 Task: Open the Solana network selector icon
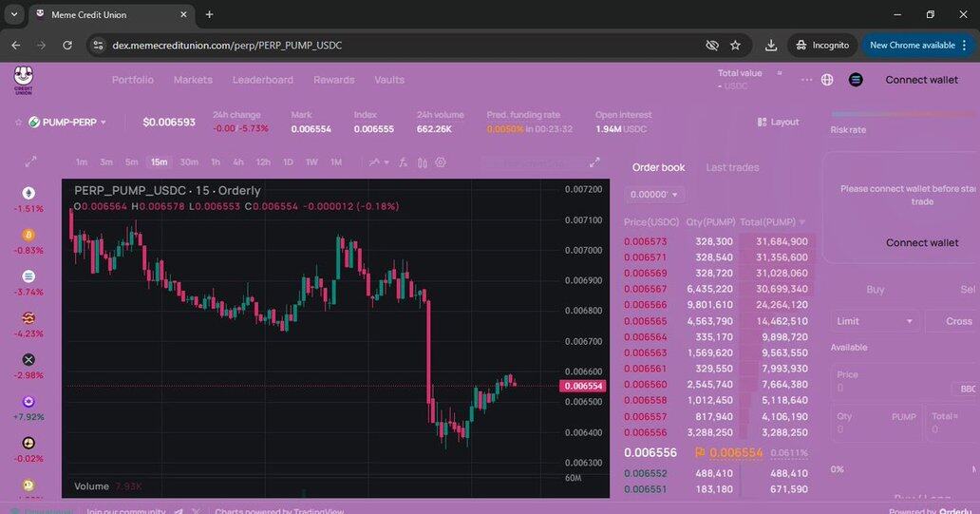[x=856, y=80]
